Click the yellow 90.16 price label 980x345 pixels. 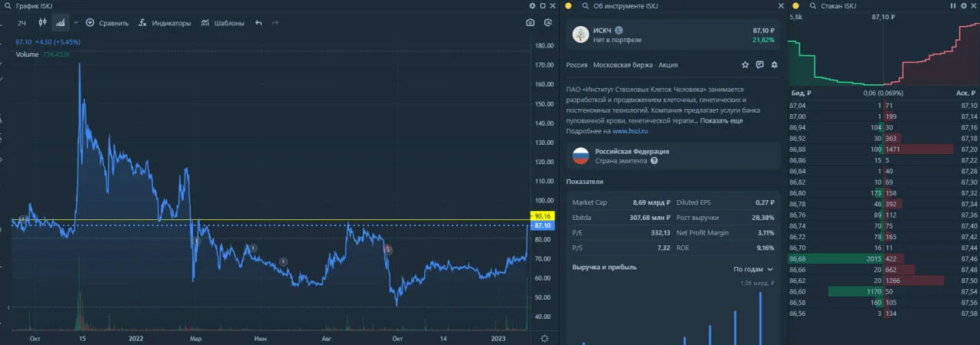click(543, 216)
